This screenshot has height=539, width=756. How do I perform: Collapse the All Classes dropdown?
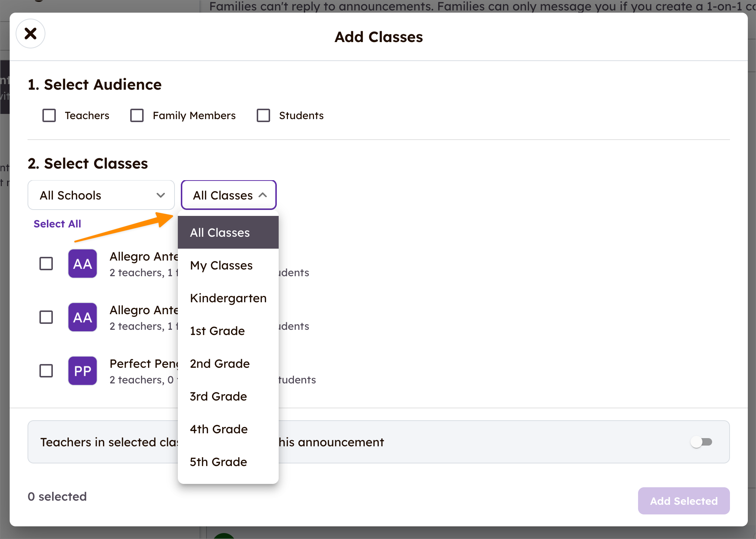(x=228, y=195)
